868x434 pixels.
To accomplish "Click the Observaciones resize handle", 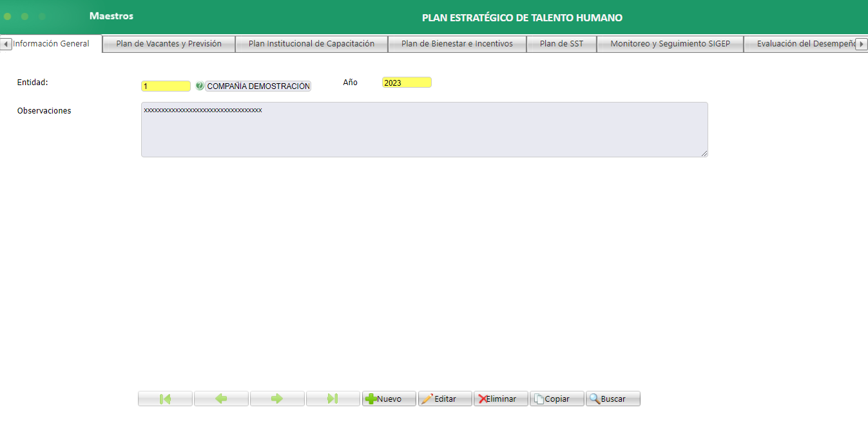I will coord(704,153).
